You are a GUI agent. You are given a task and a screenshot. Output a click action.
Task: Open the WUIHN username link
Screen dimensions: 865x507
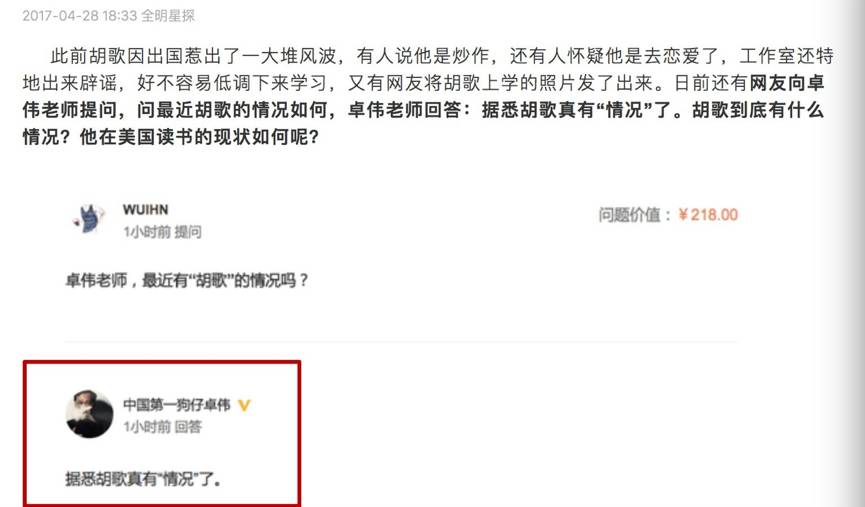[x=146, y=210]
